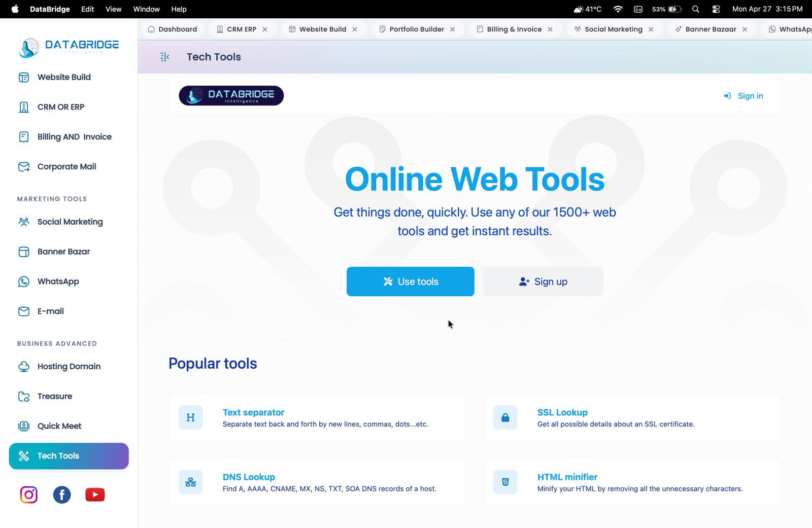The image size is (812, 528).
Task: Click the Text separator H icon
Action: click(191, 417)
